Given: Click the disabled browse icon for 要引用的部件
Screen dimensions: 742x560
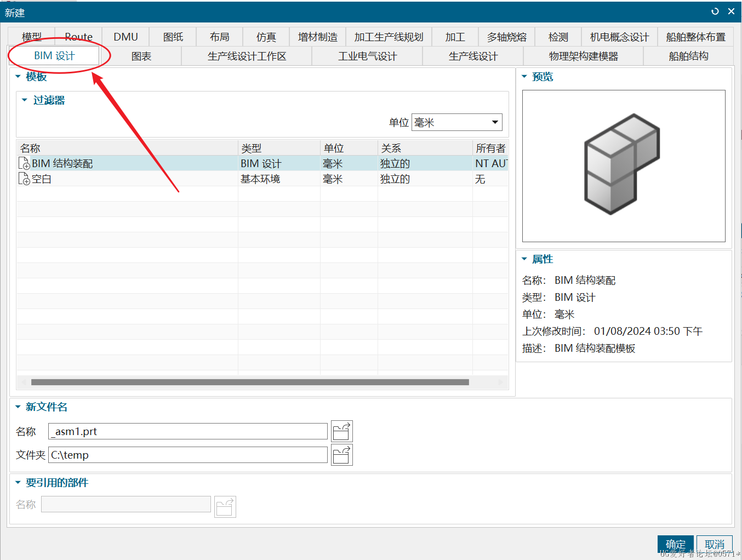Looking at the screenshot, I should coord(225,507).
